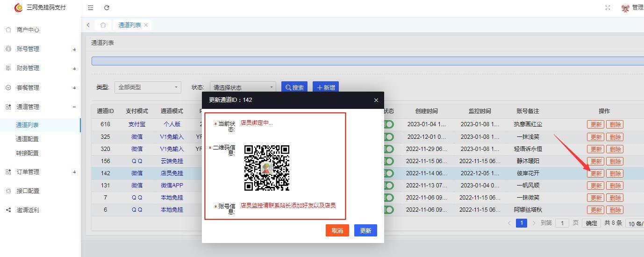Close the 更新通道ID dialog
This screenshot has height=257, width=644.
point(376,100)
